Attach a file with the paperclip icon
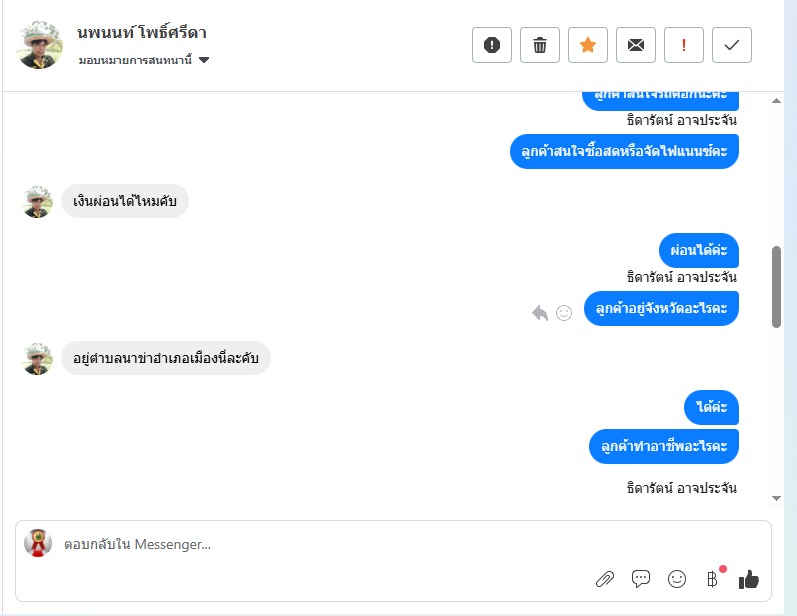797x616 pixels. (604, 579)
